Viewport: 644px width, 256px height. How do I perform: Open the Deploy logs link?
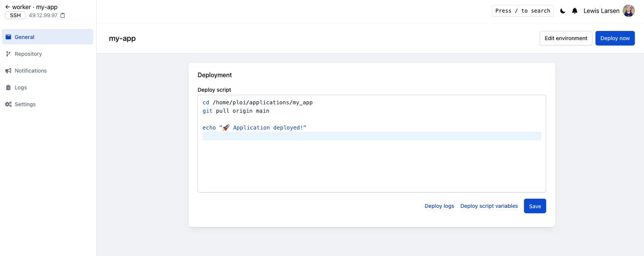point(439,206)
